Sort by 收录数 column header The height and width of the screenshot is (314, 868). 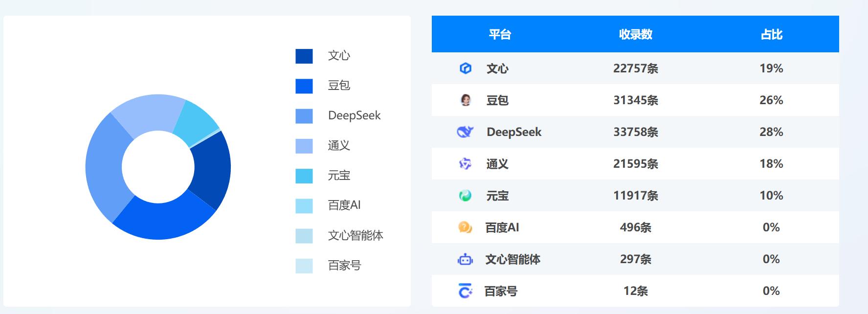click(x=635, y=34)
